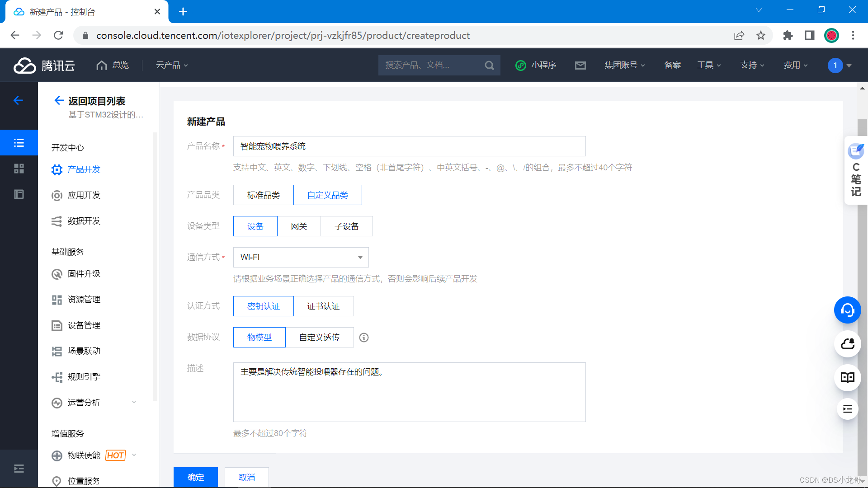This screenshot has width=868, height=488.
Task: Expand the 费用 dropdown
Action: [796, 66]
